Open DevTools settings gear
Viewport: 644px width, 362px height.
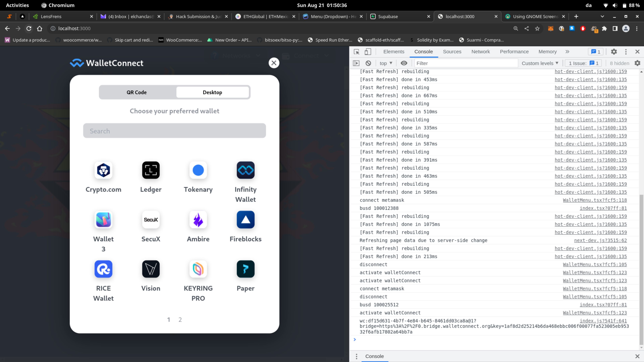[614, 52]
